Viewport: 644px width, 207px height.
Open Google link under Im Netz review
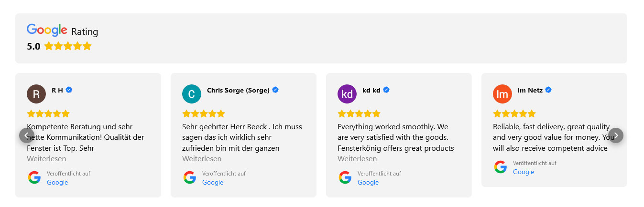coord(524,172)
